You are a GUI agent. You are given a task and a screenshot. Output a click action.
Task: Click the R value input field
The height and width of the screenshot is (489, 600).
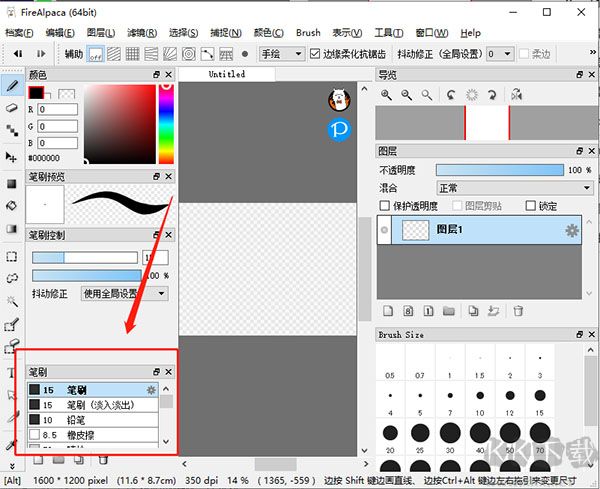click(x=57, y=109)
